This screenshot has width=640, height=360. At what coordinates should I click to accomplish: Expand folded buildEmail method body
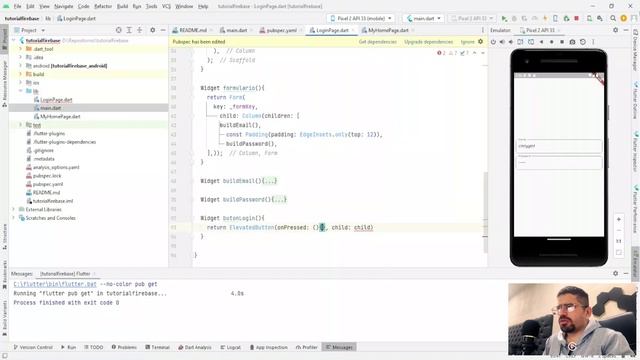[270, 181]
